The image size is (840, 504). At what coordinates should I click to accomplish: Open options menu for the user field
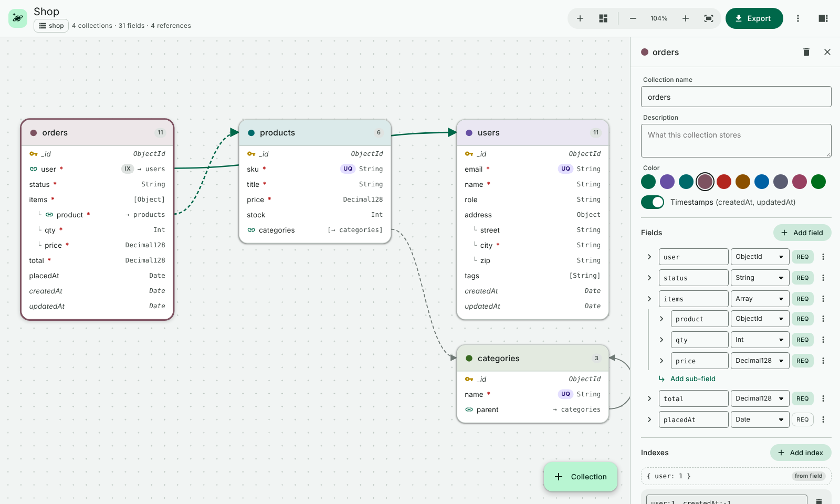(x=823, y=257)
